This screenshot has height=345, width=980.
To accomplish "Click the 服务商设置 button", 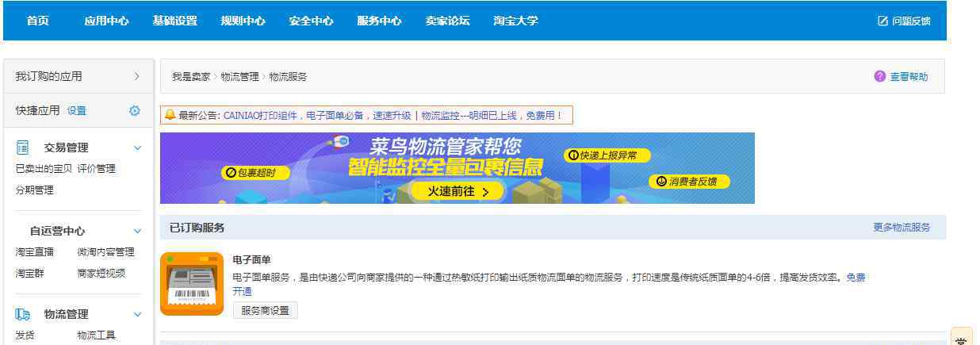I will point(266,310).
